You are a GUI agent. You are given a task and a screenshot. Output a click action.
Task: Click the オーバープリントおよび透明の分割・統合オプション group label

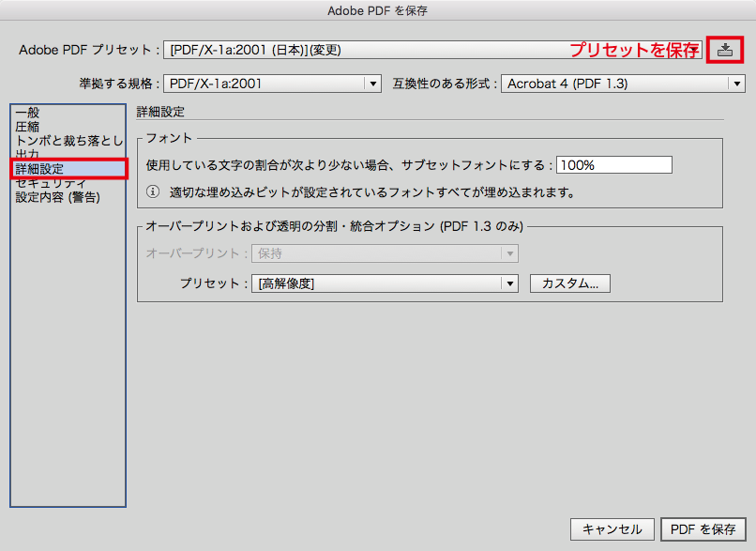335,226
